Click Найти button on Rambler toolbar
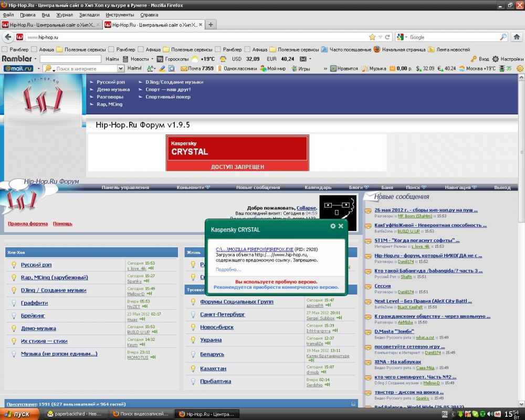This screenshot has width=525, height=420. coord(112,59)
